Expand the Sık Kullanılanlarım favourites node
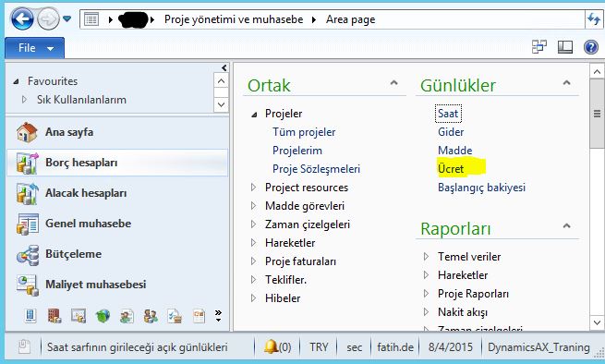This screenshot has height=364, width=605. [24, 99]
